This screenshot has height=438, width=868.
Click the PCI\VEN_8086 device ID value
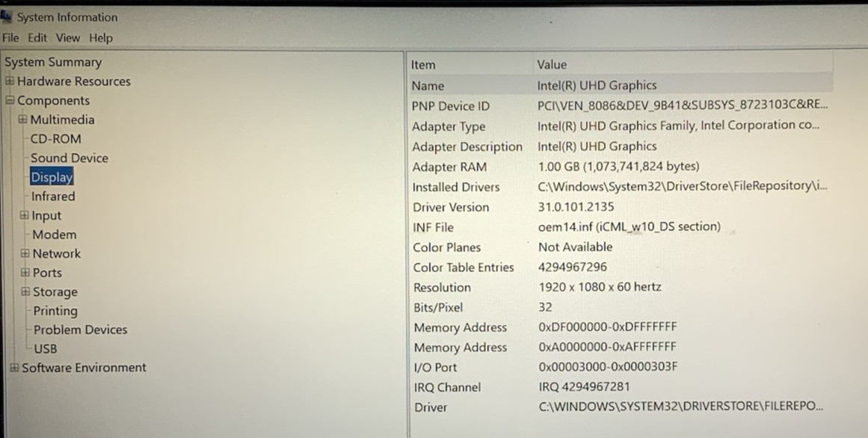[x=683, y=105]
